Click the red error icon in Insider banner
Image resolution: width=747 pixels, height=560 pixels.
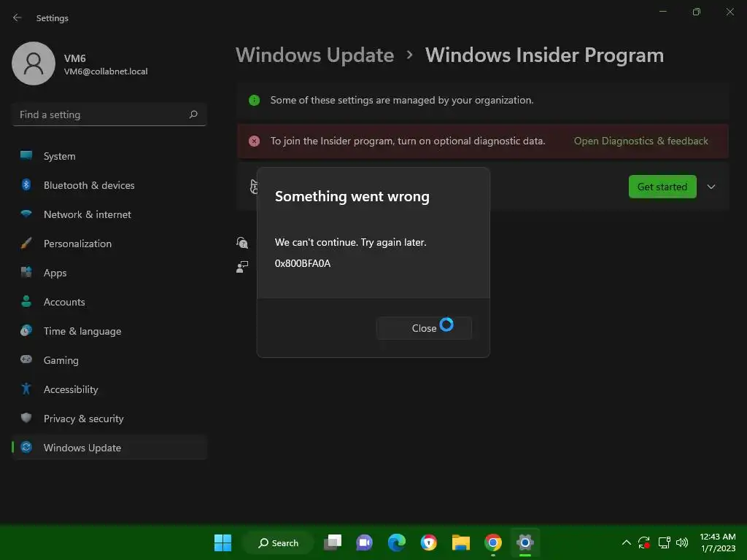pos(254,141)
